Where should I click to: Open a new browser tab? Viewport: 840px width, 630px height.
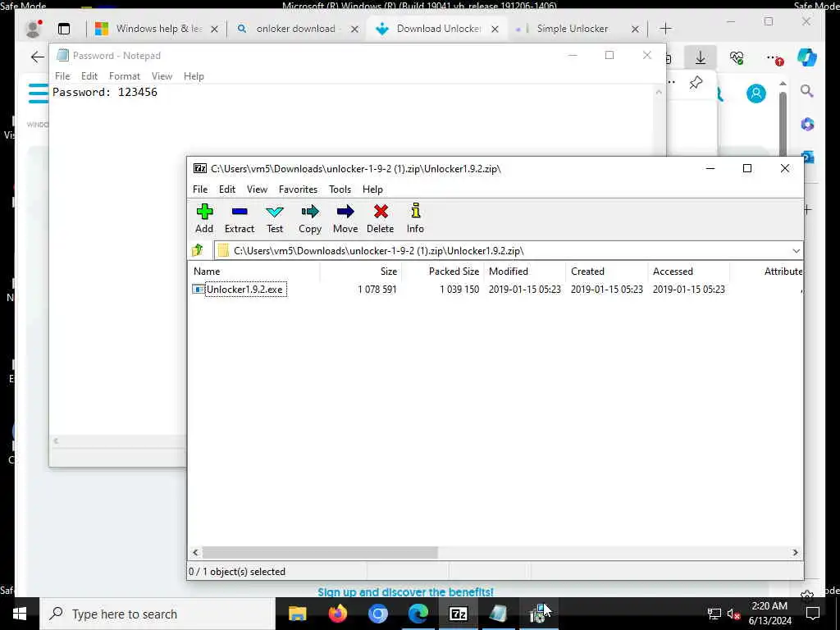click(x=665, y=29)
